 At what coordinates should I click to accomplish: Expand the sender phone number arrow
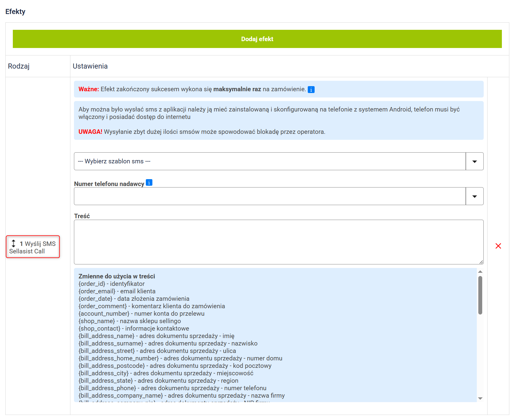click(x=474, y=196)
